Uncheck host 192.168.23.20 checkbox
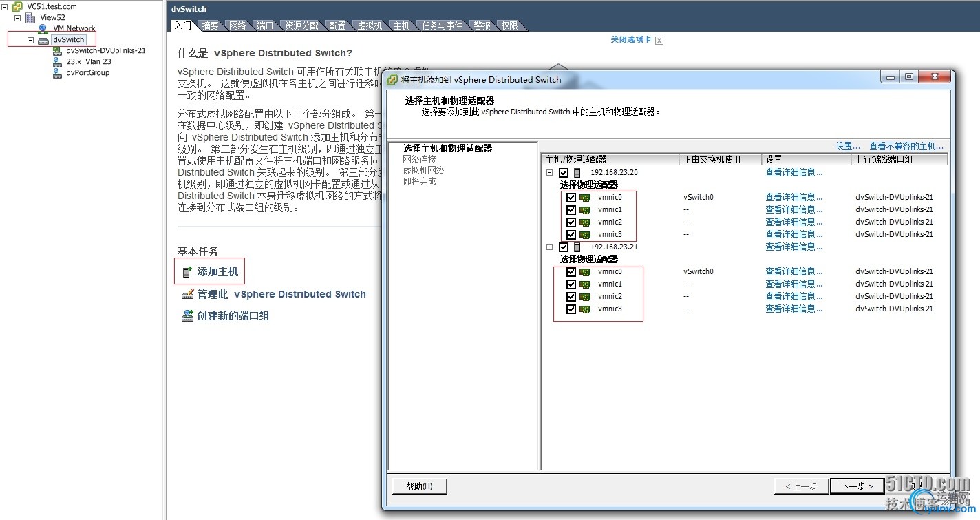 tap(564, 173)
